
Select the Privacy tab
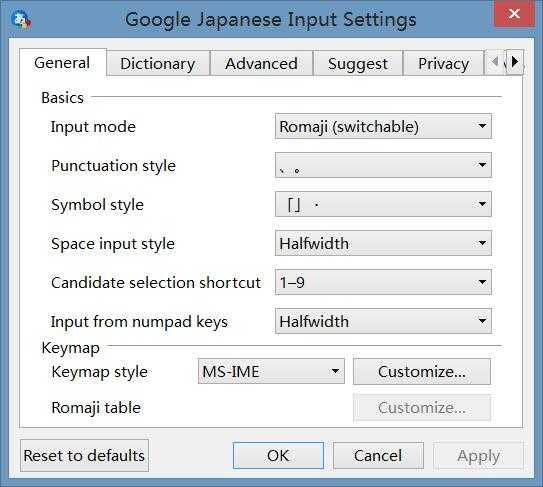point(443,64)
